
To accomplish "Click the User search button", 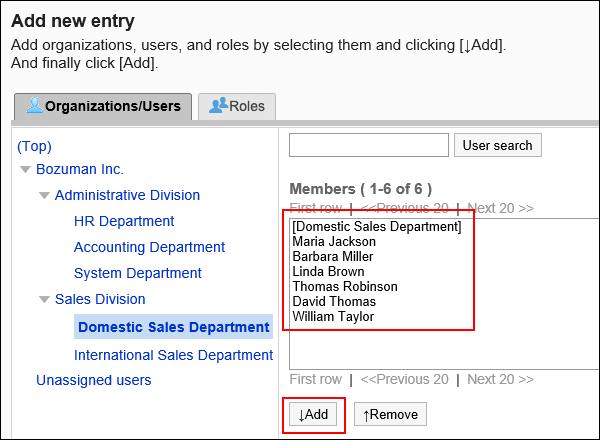I will 498,145.
